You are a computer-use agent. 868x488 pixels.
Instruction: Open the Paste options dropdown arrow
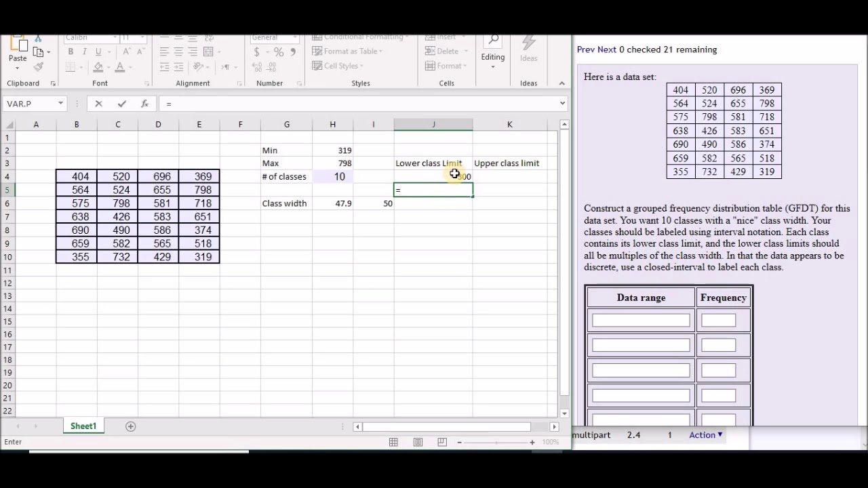18,66
